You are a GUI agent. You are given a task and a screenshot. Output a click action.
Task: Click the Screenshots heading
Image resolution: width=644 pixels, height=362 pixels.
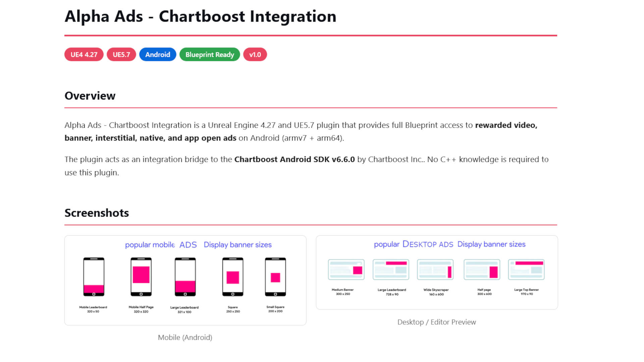coord(97,213)
